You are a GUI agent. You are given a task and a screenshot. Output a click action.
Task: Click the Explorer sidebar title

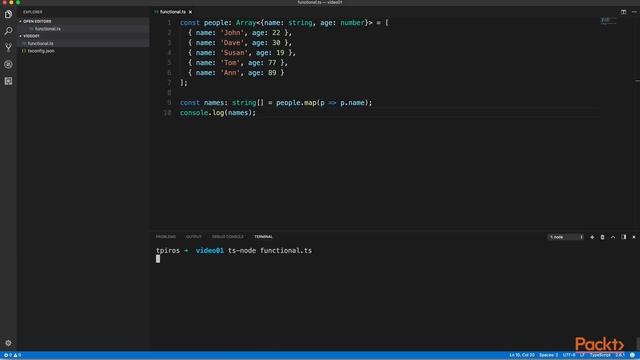[x=33, y=12]
